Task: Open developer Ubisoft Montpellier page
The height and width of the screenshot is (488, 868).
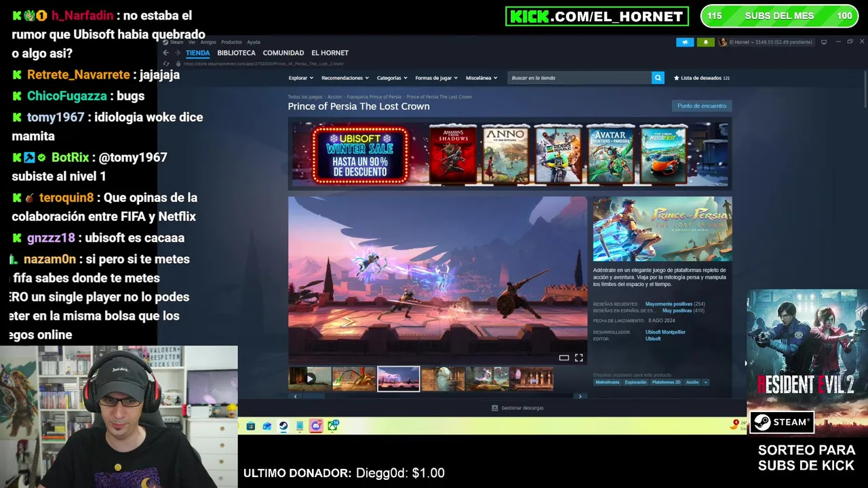Action: pos(665,332)
